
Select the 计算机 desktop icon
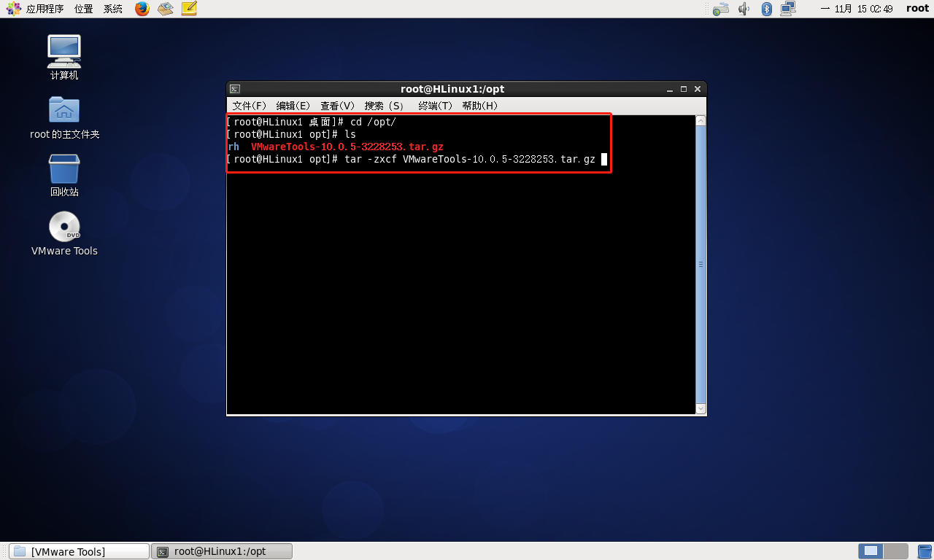64,58
